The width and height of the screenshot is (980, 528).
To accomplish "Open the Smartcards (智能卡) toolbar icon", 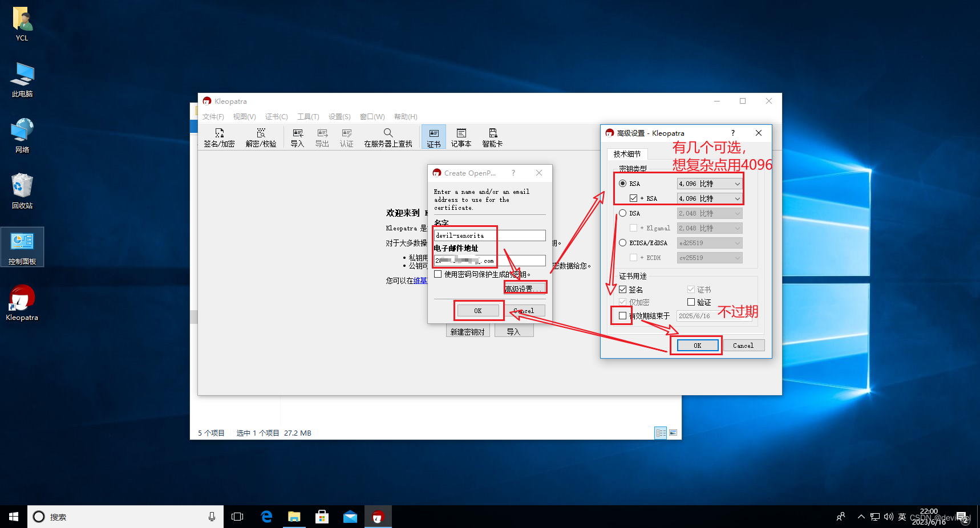I will pyautogui.click(x=492, y=138).
